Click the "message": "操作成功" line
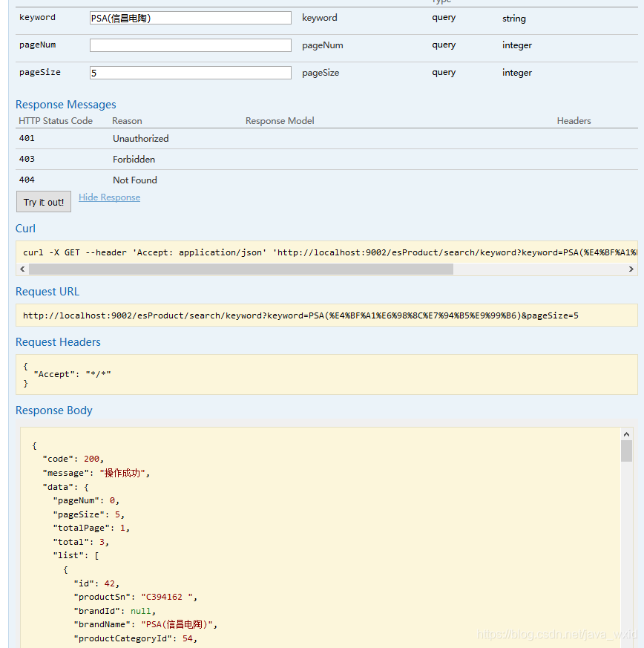The image size is (644, 648). click(96, 473)
